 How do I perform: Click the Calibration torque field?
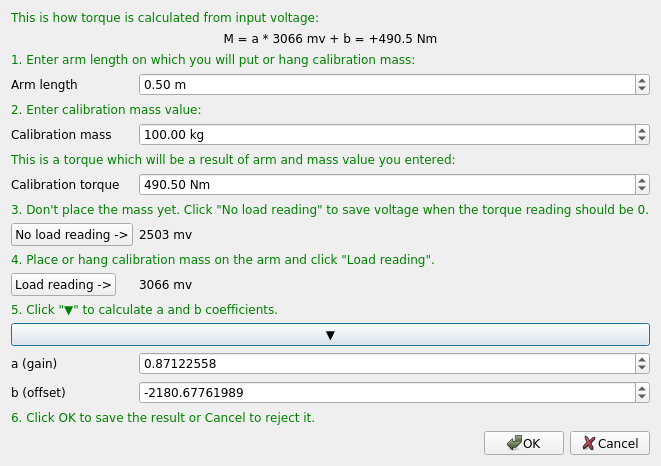(387, 185)
